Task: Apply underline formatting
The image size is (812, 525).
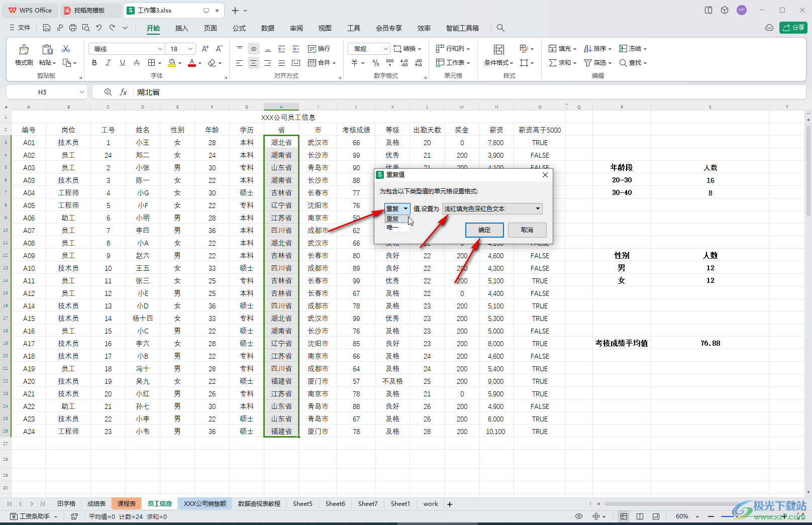Action: click(122, 63)
